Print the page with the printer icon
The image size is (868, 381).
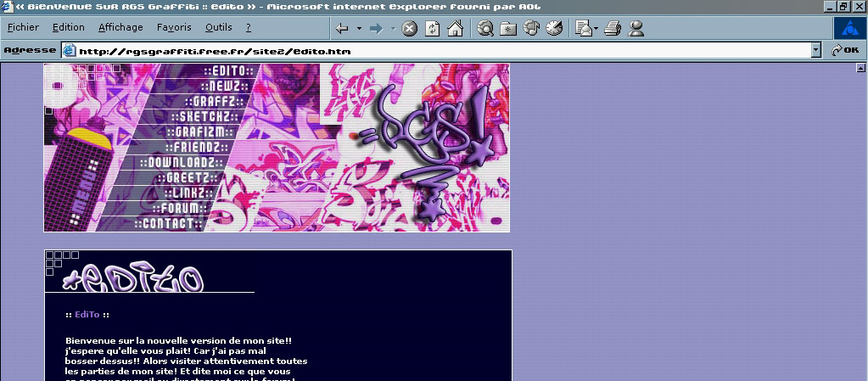coord(613,28)
